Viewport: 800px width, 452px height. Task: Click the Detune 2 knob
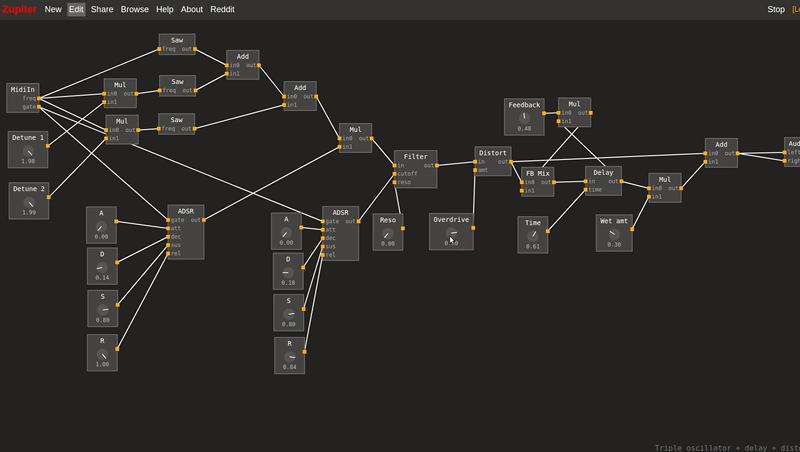pos(29,201)
